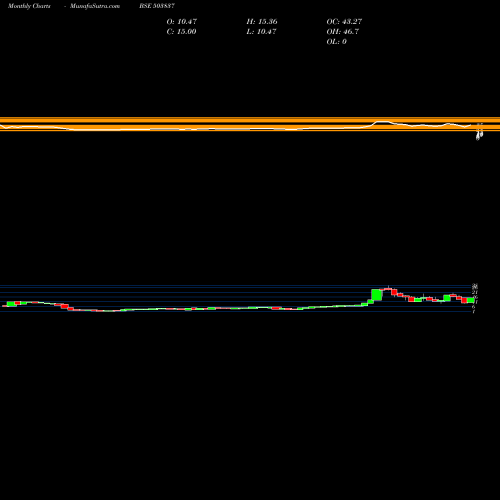Click the 'BSE 503837' symbol text
Image resolution: width=500 pixels, height=500 pixels.
click(157, 6)
